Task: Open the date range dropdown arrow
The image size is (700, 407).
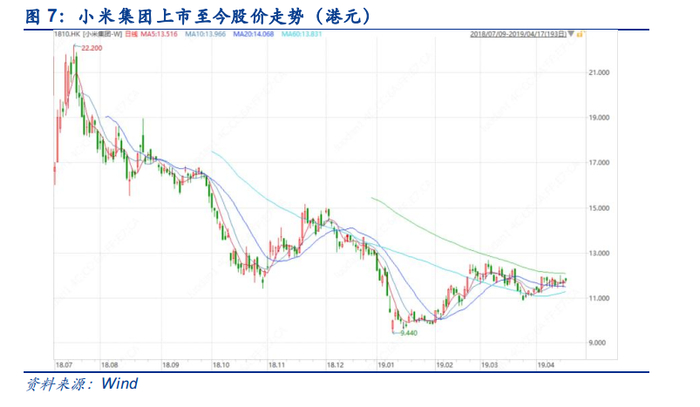Action: point(571,34)
